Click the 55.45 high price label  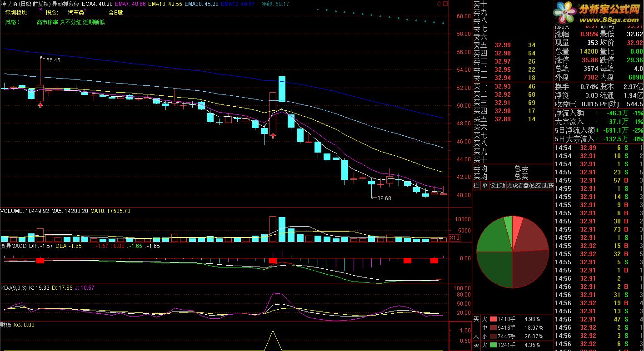coord(53,60)
